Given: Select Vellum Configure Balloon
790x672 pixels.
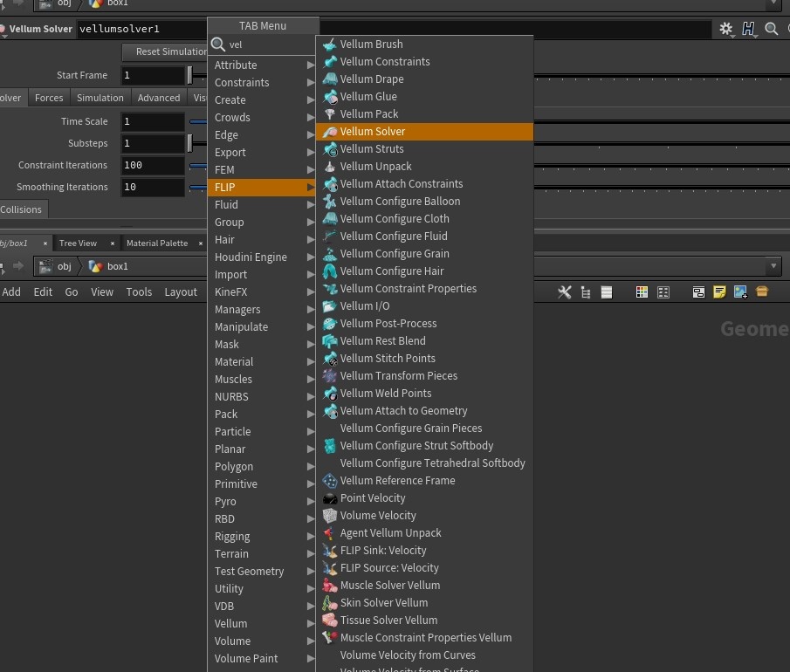Looking at the screenshot, I should (424, 201).
